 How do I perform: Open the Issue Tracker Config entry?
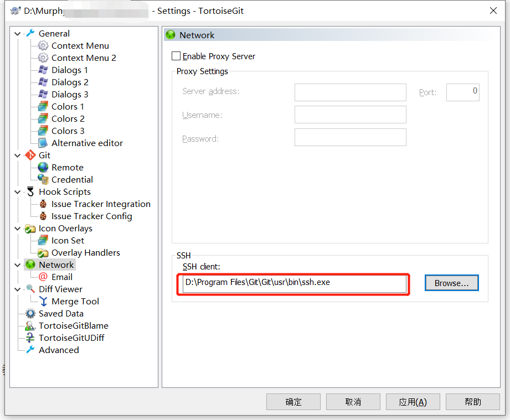click(x=92, y=216)
